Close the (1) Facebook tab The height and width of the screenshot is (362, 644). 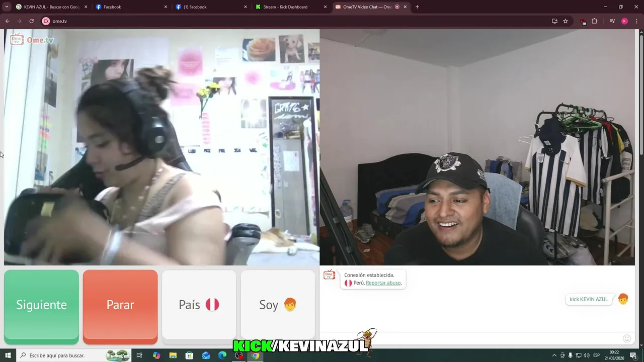tap(246, 7)
